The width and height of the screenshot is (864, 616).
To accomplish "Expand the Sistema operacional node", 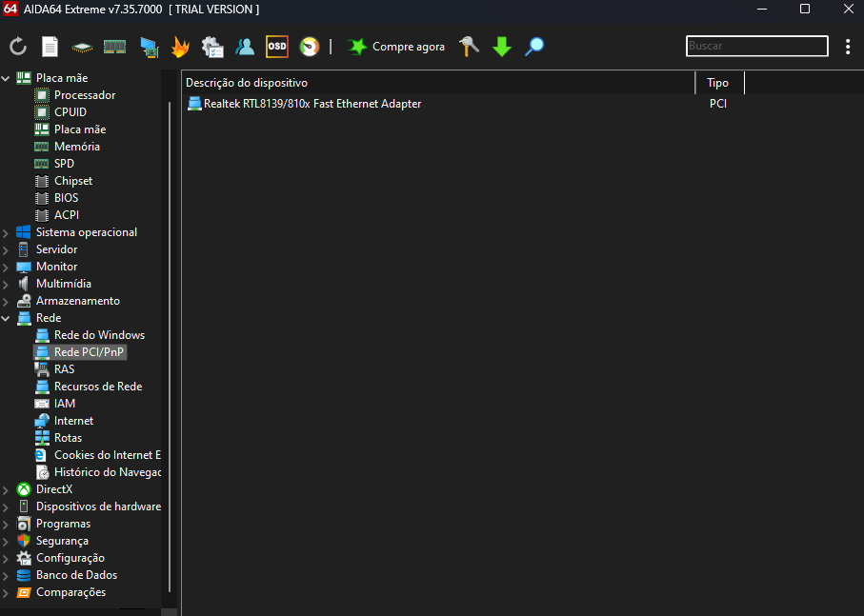I will pyautogui.click(x=6, y=233).
